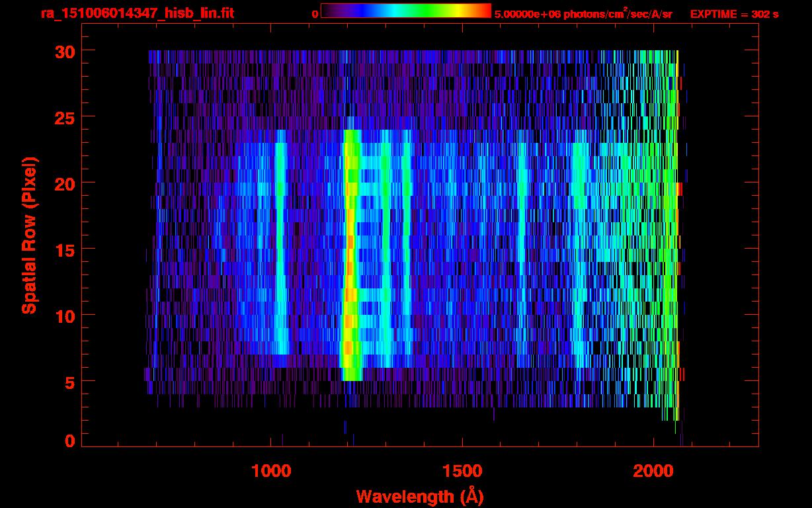Click the colorbar minimum label 0
Screen dimensions: 812x508
315,14
